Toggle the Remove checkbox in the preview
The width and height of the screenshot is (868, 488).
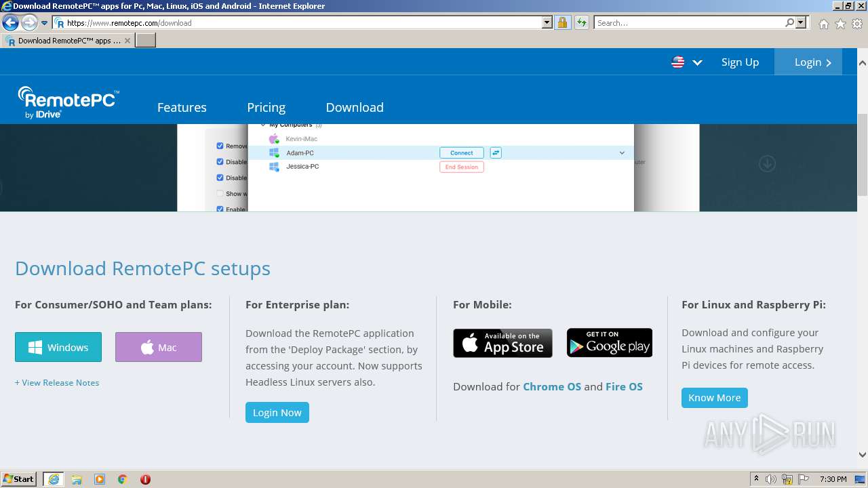click(220, 146)
